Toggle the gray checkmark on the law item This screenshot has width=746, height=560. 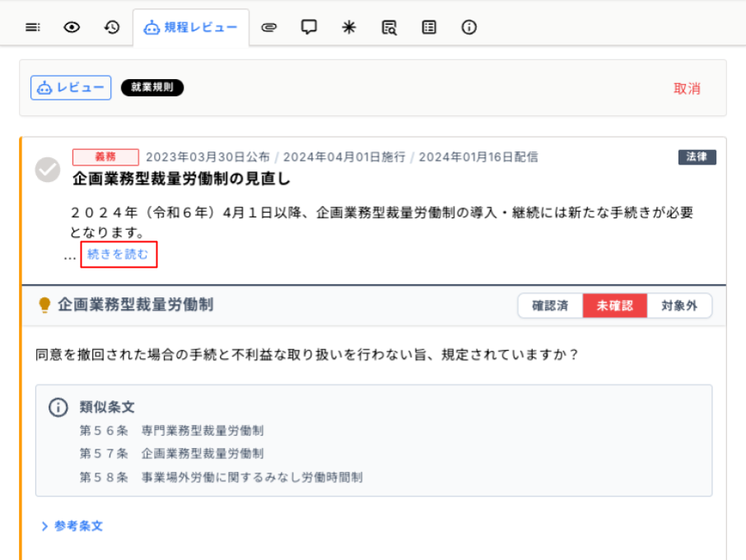click(48, 170)
